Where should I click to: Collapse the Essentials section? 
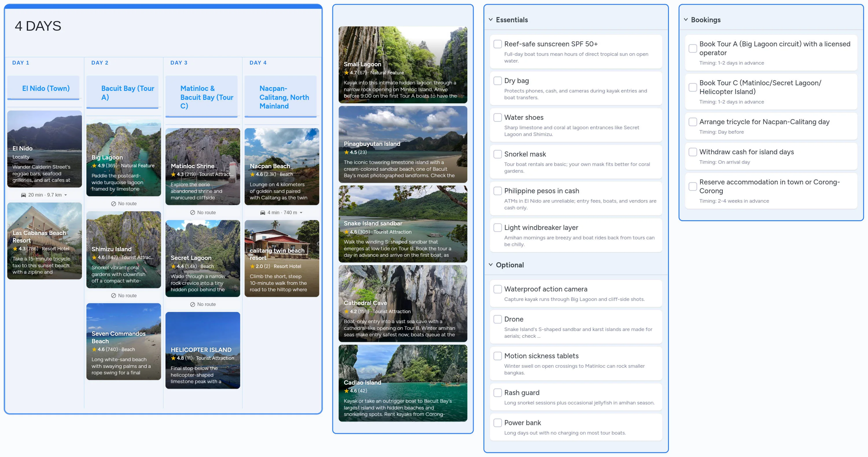[x=491, y=20]
